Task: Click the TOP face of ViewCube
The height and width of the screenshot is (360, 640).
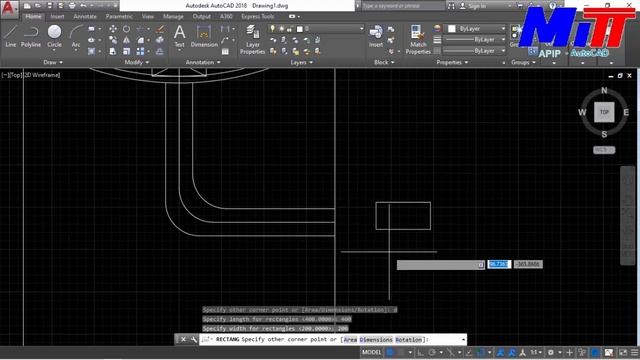Action: pyautogui.click(x=604, y=112)
